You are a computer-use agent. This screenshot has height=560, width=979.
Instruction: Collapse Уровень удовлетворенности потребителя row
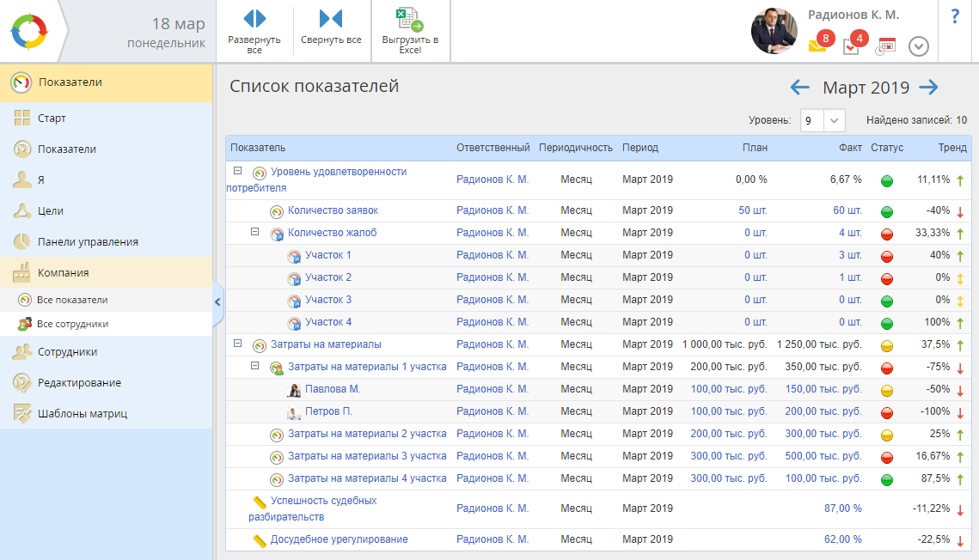(237, 171)
